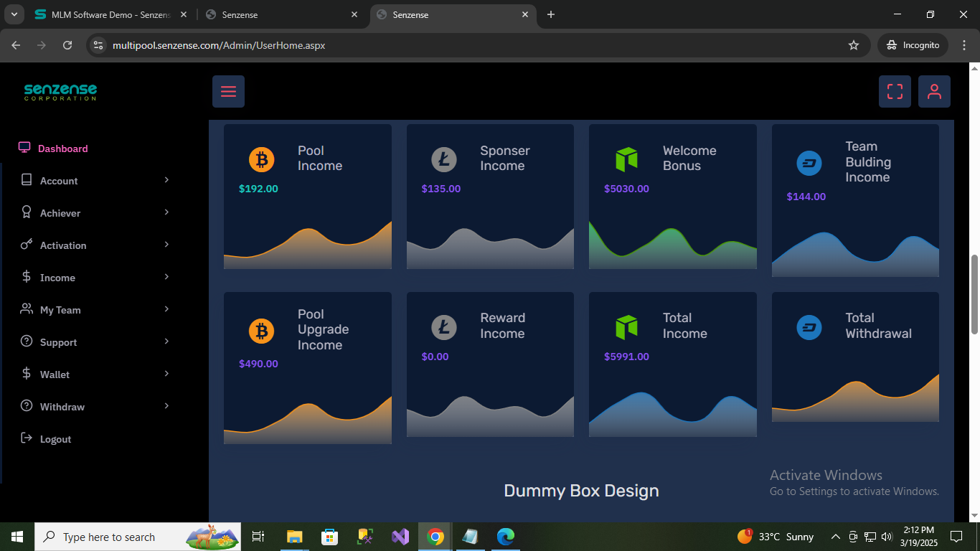Click the Dash icon on the Total Withdrawal card
Screen dimensions: 980x551
(x=809, y=327)
